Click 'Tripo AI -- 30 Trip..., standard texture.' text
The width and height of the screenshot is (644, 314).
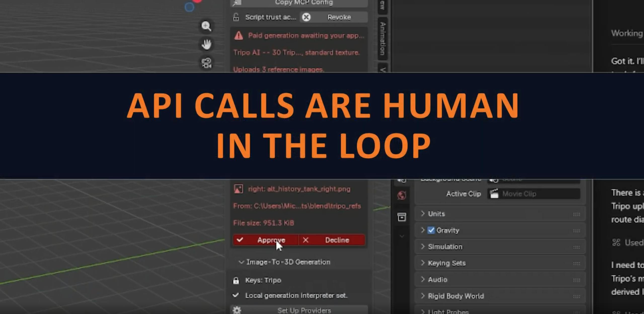296,53
